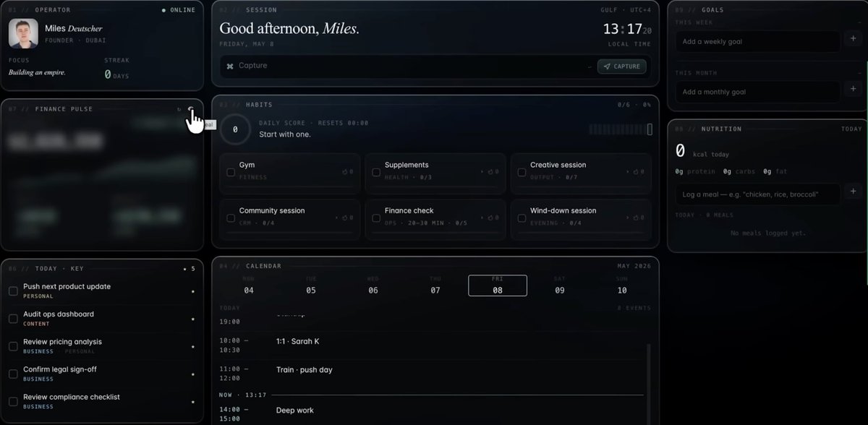Open the 'Deep work' calendar event

(x=295, y=410)
